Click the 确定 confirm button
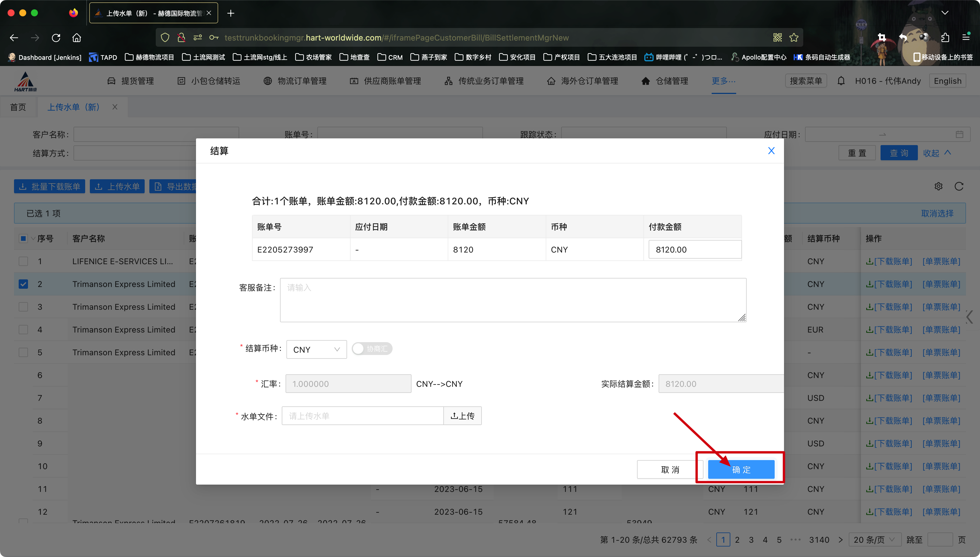This screenshot has width=980, height=557. click(x=741, y=469)
